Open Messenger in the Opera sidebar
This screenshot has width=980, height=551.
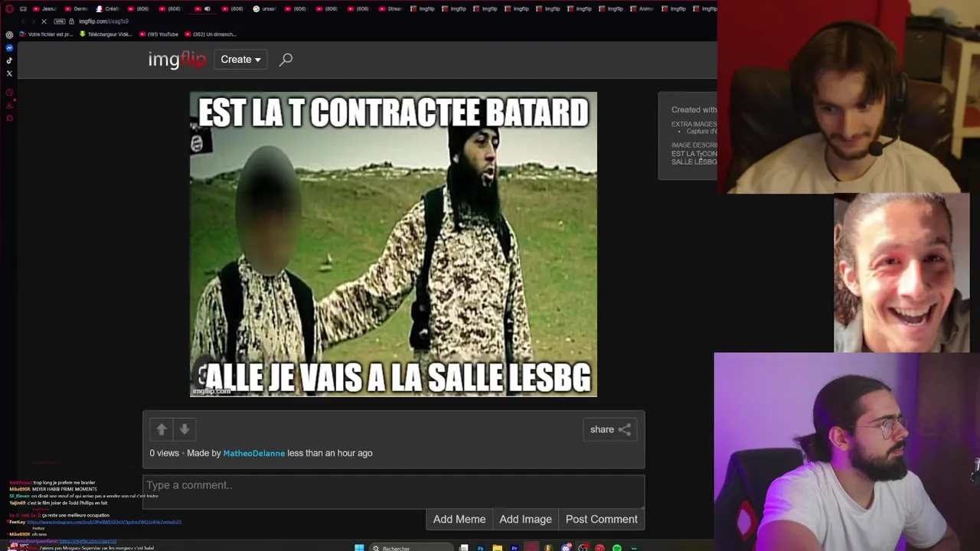[9, 47]
